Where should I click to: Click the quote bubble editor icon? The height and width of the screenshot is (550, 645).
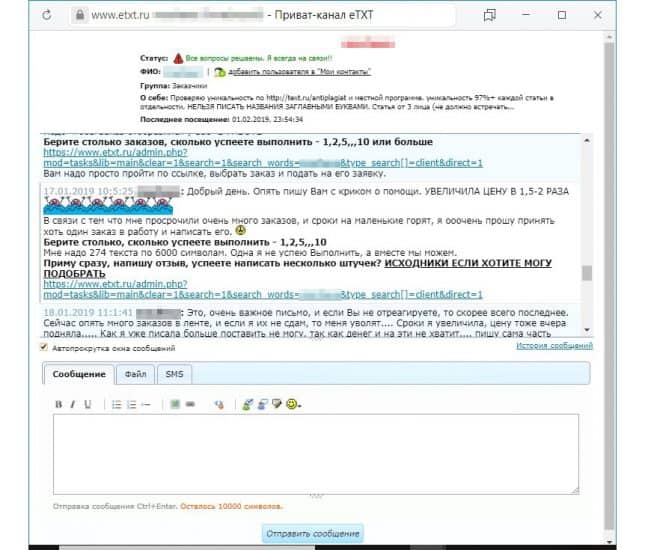point(277,404)
